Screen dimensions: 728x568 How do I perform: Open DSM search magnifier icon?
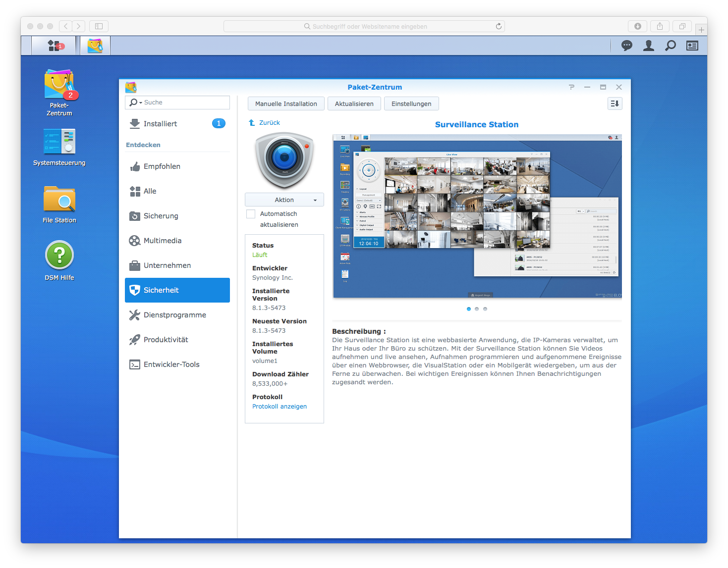click(671, 46)
